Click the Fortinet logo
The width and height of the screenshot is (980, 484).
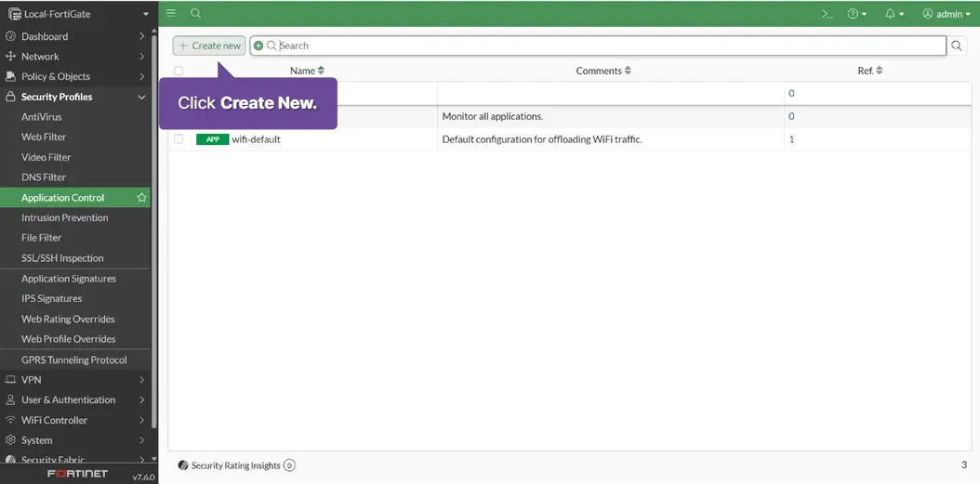(78, 474)
